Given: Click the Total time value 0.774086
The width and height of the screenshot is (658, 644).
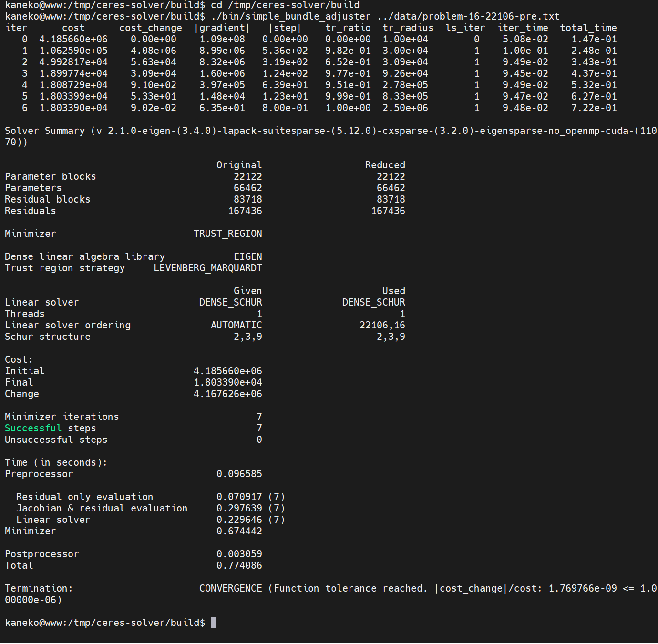Looking at the screenshot, I should pyautogui.click(x=239, y=565).
